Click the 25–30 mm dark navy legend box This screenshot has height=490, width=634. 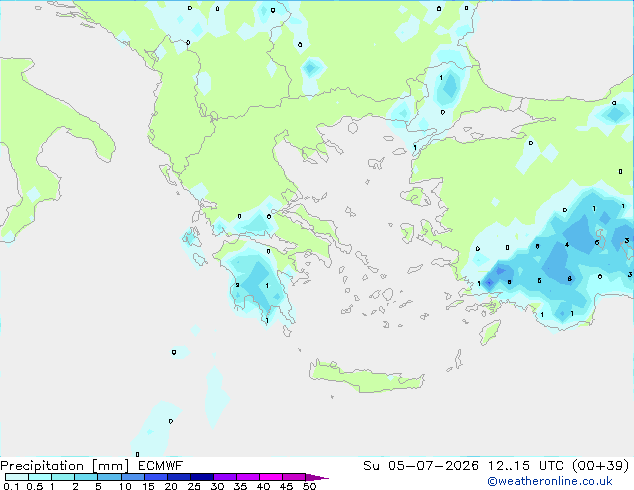[202, 477]
